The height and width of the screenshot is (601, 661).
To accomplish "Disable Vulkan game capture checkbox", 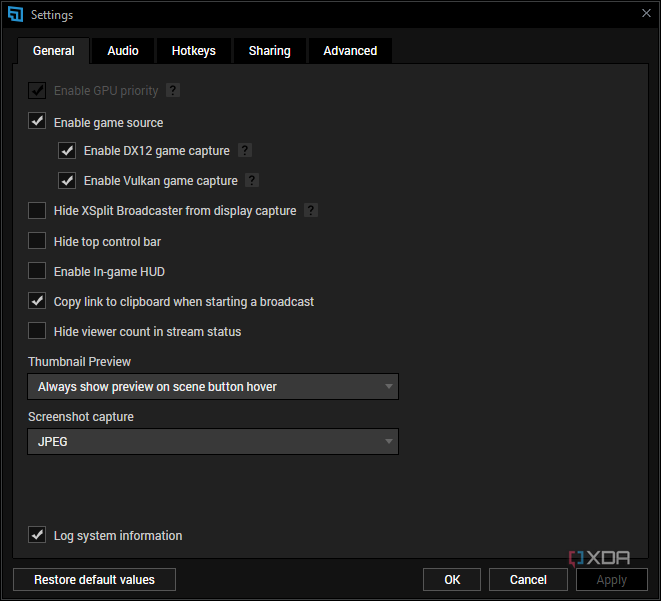I will pyautogui.click(x=67, y=180).
